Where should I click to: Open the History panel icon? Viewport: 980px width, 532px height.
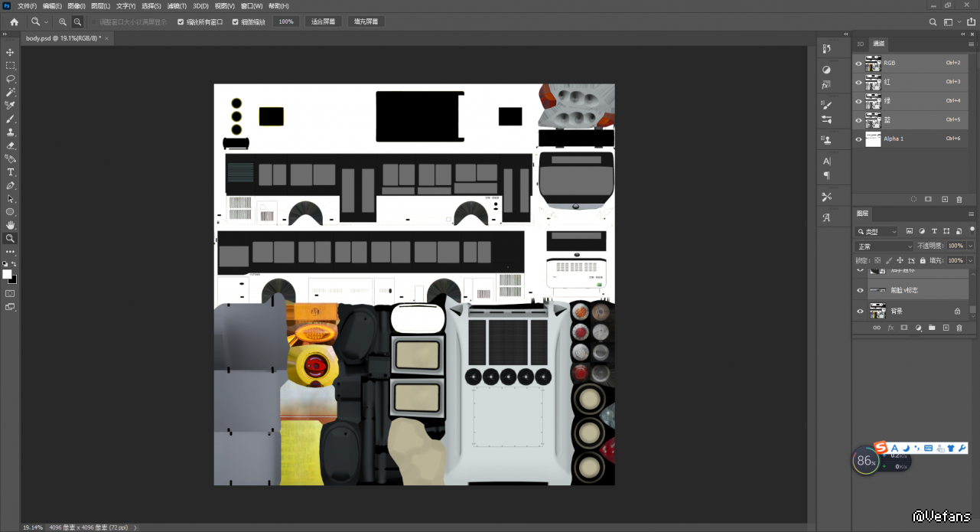tap(826, 49)
